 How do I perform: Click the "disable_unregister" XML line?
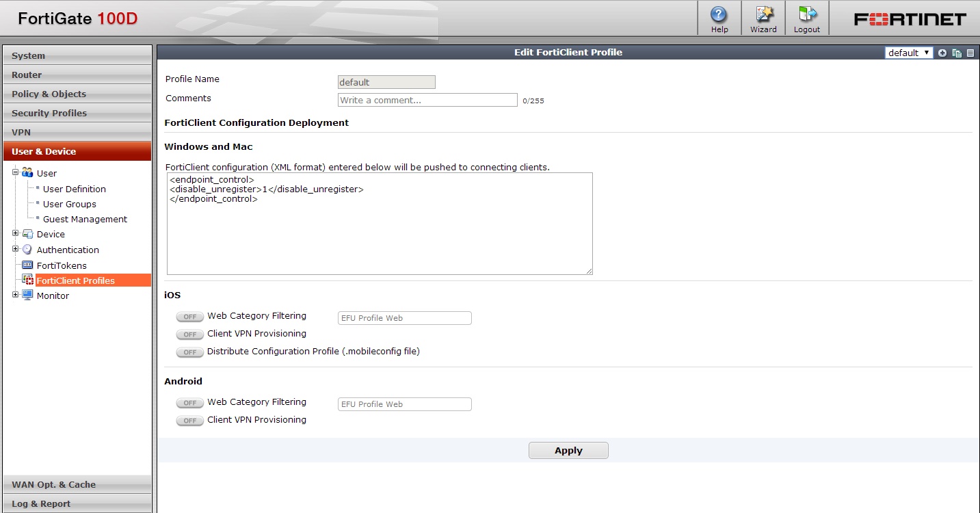pyautogui.click(x=267, y=189)
